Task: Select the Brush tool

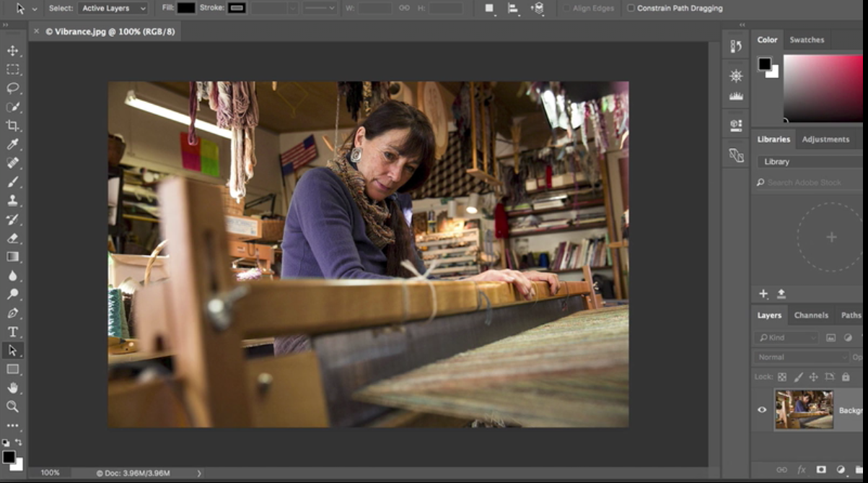Action: point(12,182)
